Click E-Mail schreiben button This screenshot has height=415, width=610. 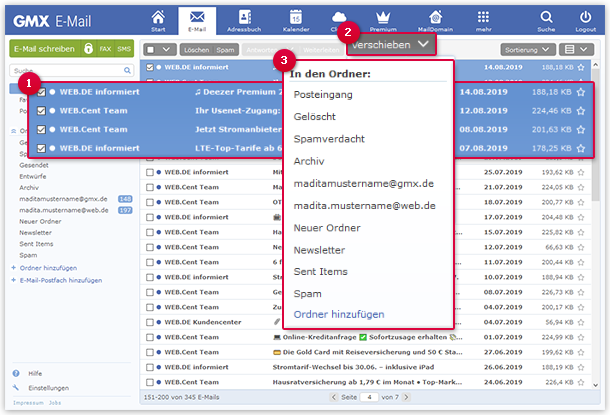[x=44, y=49]
